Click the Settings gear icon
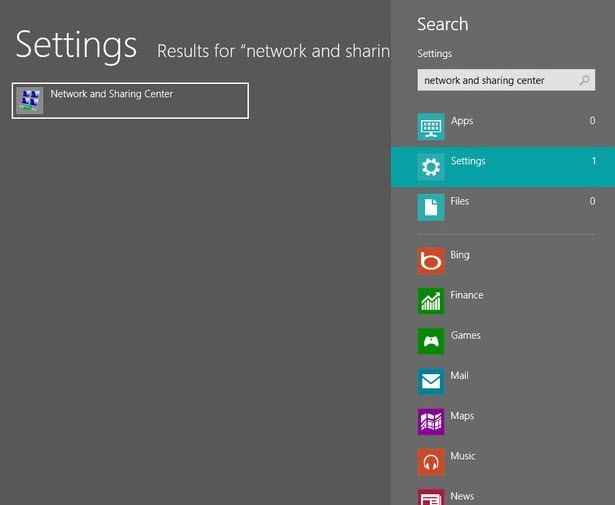The height and width of the screenshot is (505, 615). click(431, 167)
